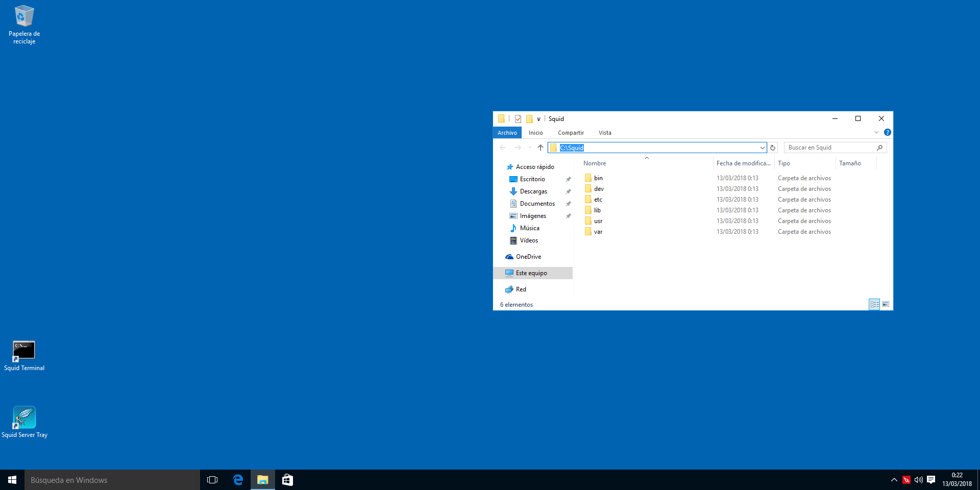Open the Squid Terminal desktop shortcut
The height and width of the screenshot is (490, 980).
point(24,351)
